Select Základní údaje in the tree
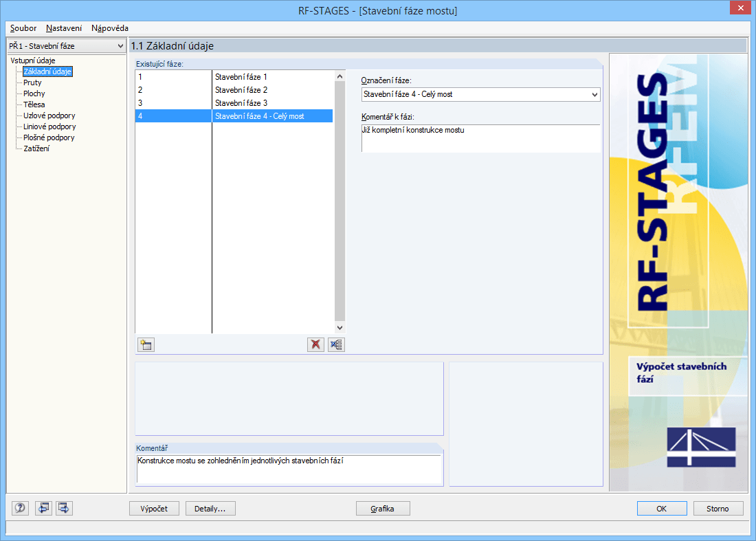 47,71
